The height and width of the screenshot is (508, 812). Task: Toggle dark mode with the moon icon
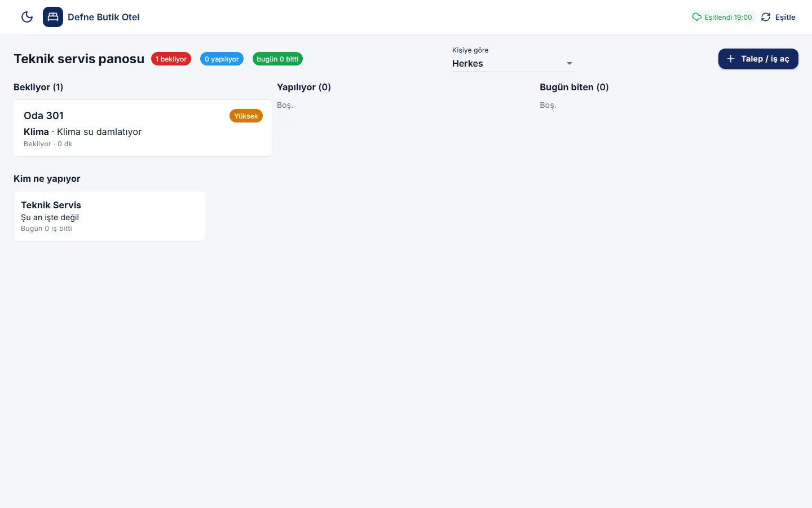pos(27,17)
